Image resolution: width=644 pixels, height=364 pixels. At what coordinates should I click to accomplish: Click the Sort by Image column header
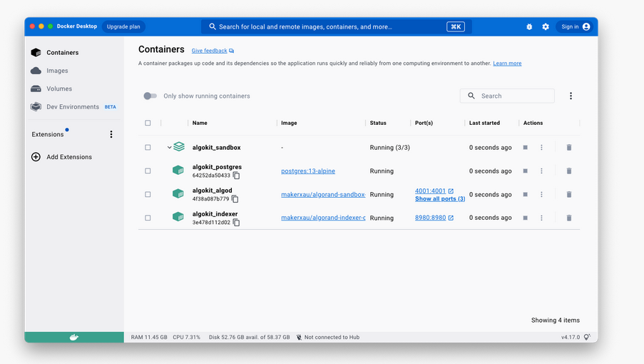pos(289,123)
